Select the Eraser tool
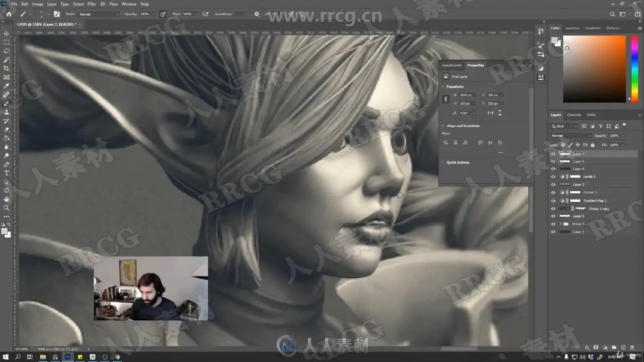 point(7,130)
